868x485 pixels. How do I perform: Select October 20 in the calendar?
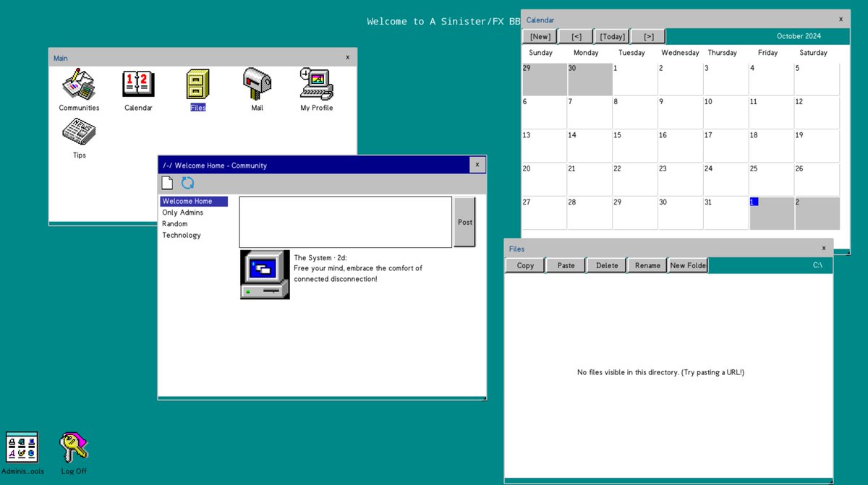[x=544, y=179]
